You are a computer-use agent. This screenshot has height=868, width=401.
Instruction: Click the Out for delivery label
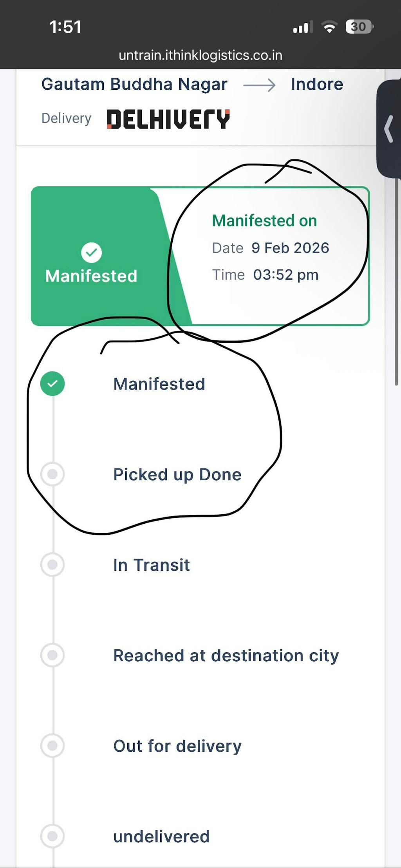click(x=177, y=746)
